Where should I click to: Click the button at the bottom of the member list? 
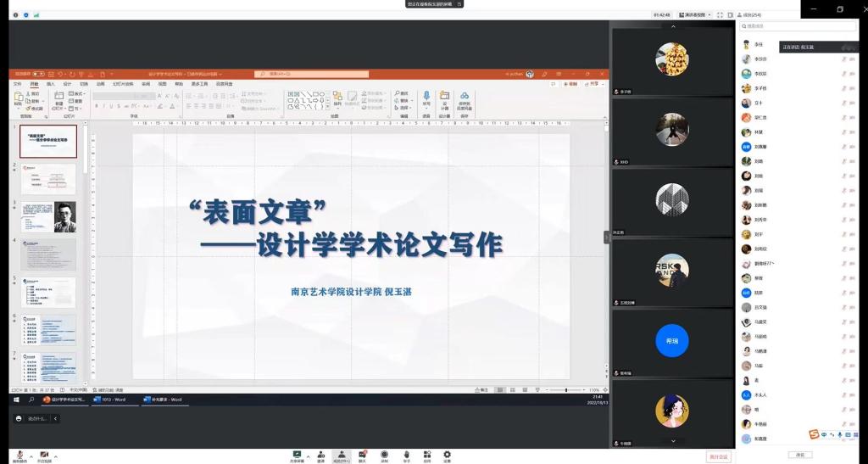[x=798, y=455]
